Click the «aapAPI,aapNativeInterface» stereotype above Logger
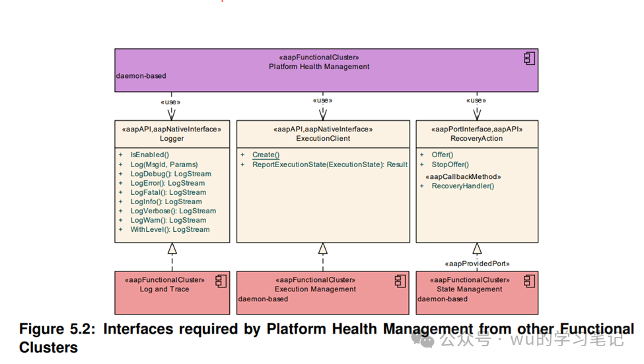 (x=172, y=129)
